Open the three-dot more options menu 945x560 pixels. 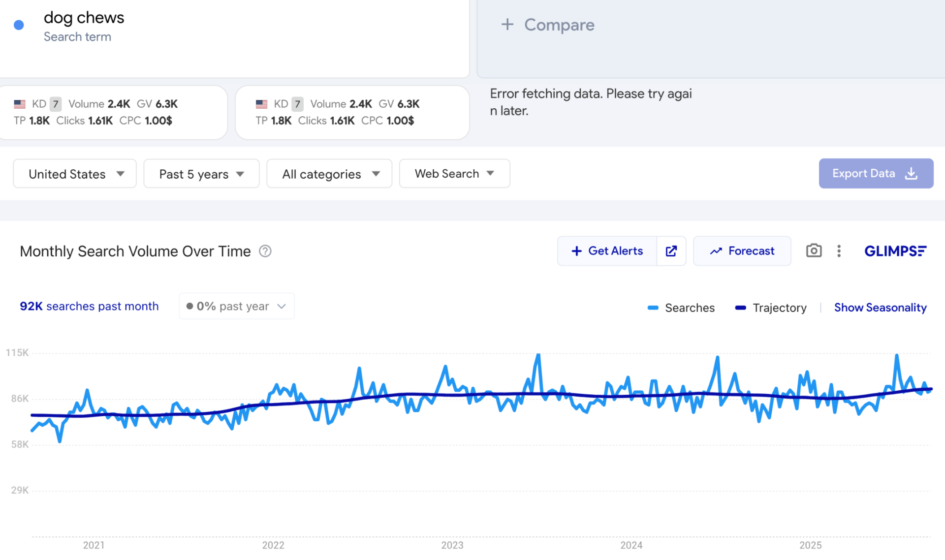click(839, 251)
